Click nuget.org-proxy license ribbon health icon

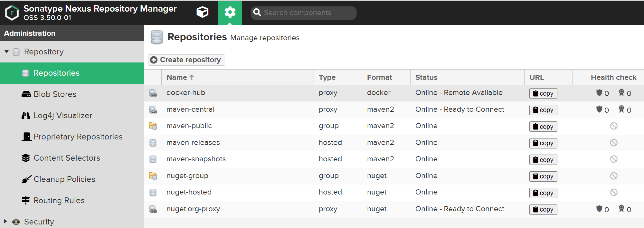[621, 208]
